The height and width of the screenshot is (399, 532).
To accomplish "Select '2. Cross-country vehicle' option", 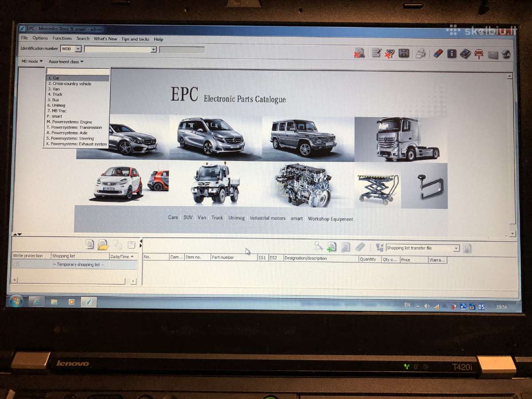I will [78, 83].
